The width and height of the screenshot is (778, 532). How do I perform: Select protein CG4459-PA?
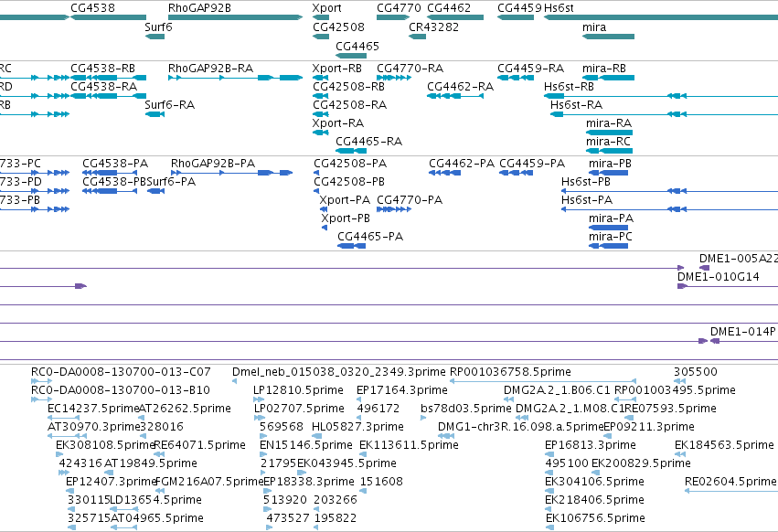532,164
